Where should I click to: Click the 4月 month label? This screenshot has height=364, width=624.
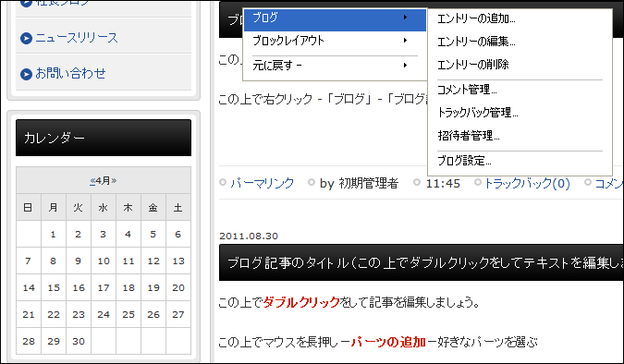(103, 180)
